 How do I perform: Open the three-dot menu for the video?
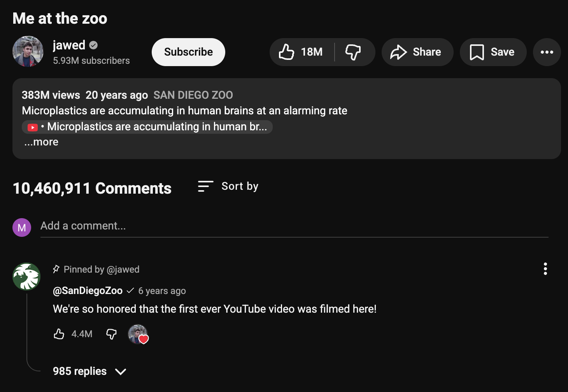[547, 52]
